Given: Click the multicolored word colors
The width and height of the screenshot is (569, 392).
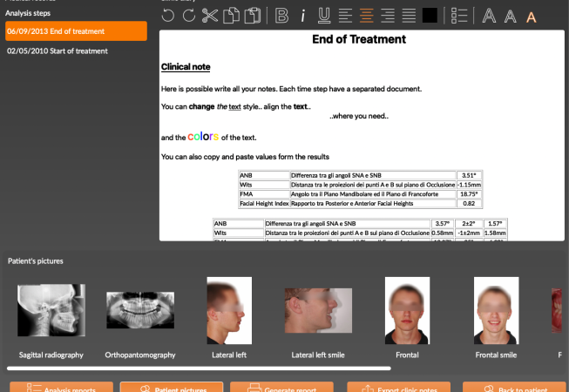Looking at the screenshot, I should pyautogui.click(x=203, y=137).
